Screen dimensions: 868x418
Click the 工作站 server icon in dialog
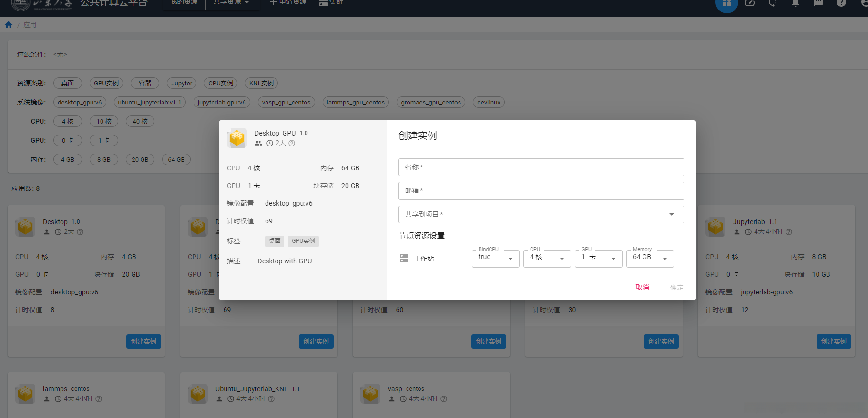coord(404,259)
